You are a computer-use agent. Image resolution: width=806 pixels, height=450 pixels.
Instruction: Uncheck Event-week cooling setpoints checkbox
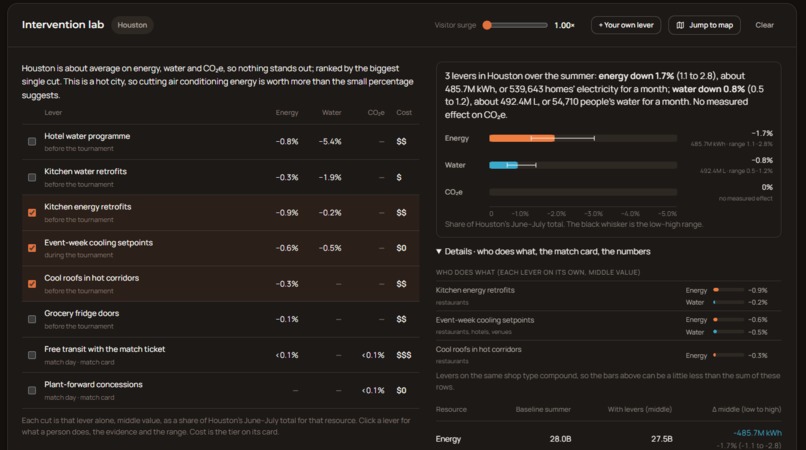(32, 248)
